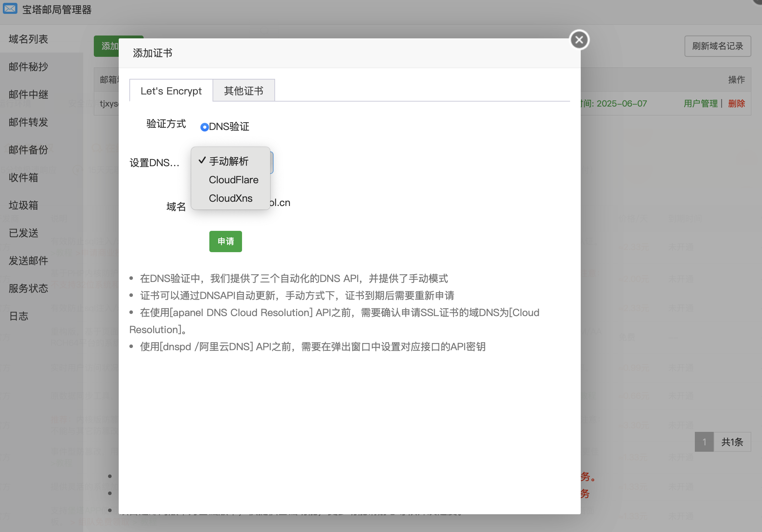Click the green 申请 button
The height and width of the screenshot is (532, 762).
226,241
